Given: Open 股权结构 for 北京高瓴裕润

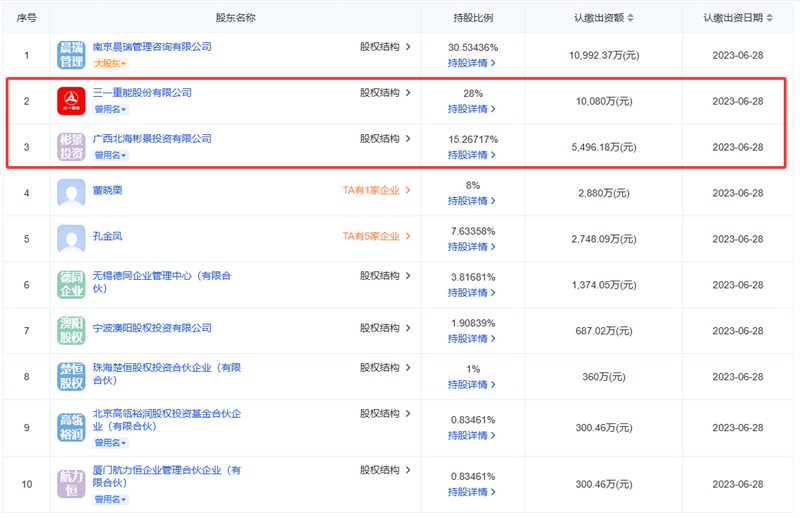Looking at the screenshot, I should (385, 414).
